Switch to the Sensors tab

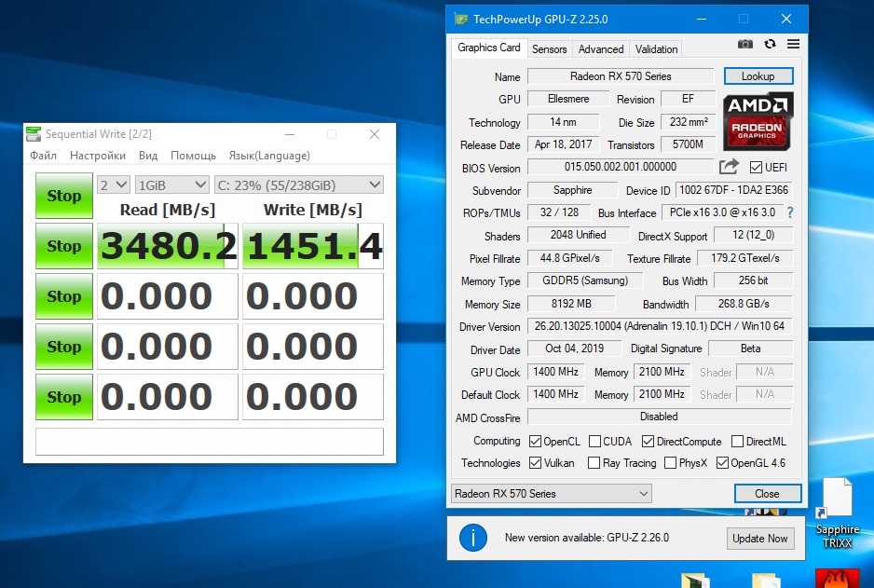(x=549, y=49)
